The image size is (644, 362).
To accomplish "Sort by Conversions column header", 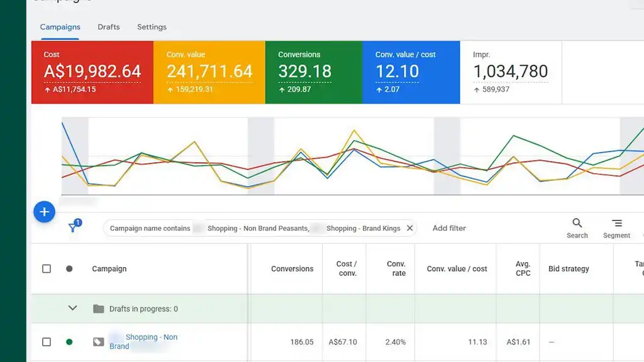I will 292,269.
